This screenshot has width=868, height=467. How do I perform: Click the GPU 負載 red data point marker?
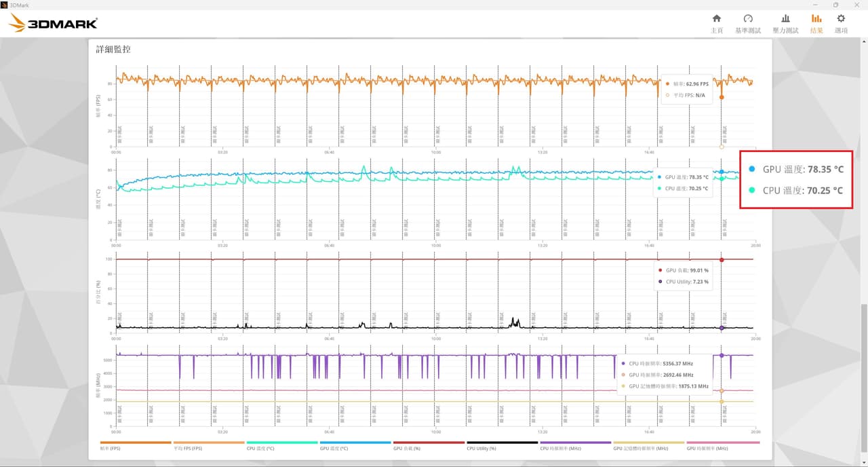[x=722, y=259]
